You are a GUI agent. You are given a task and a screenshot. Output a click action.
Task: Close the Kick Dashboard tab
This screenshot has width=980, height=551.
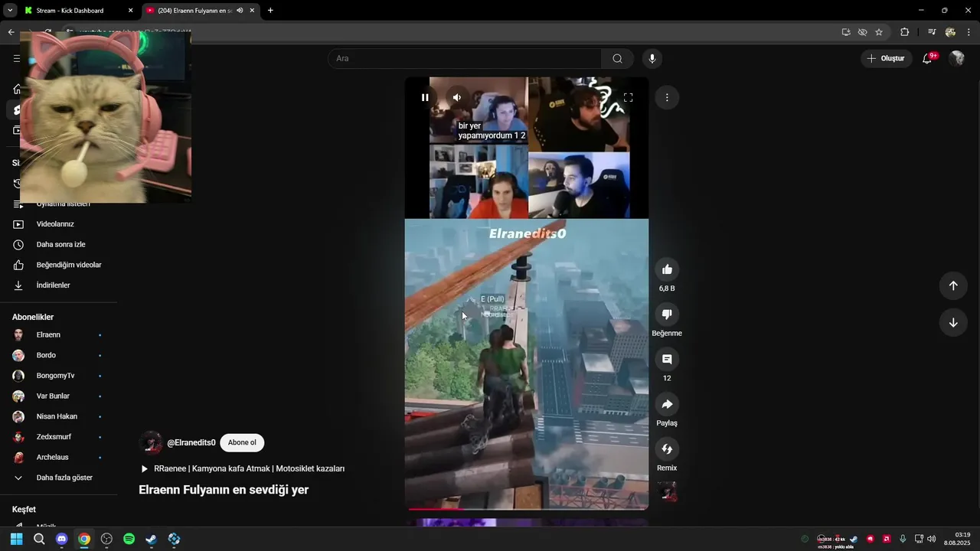pos(130,11)
